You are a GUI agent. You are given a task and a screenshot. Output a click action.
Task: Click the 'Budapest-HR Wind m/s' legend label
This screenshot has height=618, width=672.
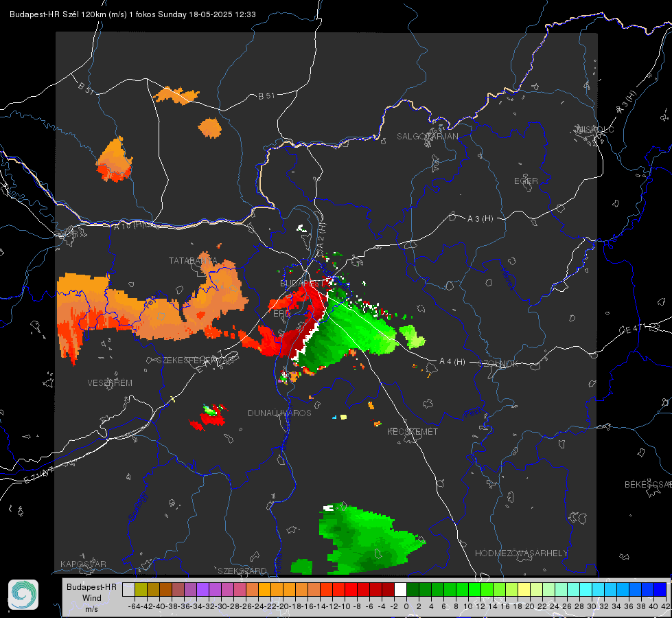91,597
